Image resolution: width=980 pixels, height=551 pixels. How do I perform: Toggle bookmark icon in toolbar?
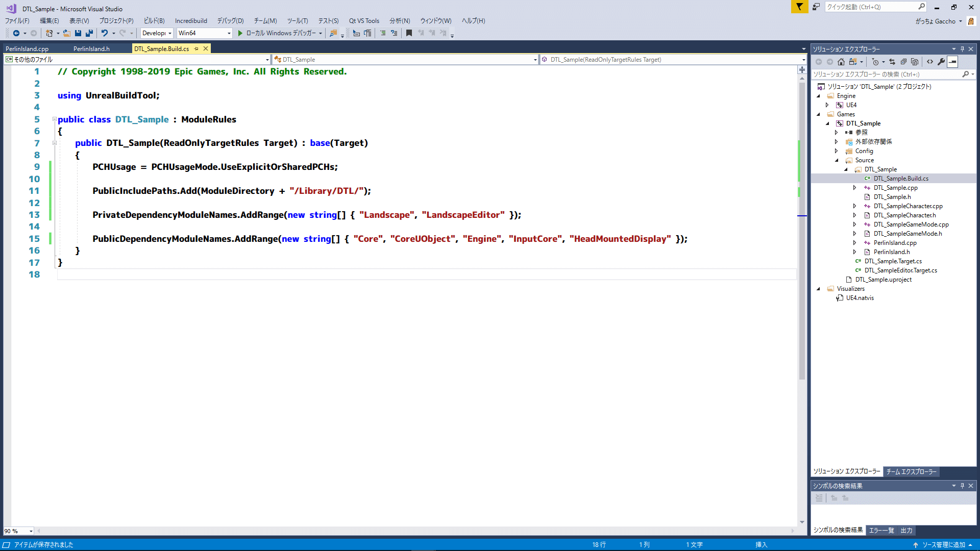pos(409,33)
